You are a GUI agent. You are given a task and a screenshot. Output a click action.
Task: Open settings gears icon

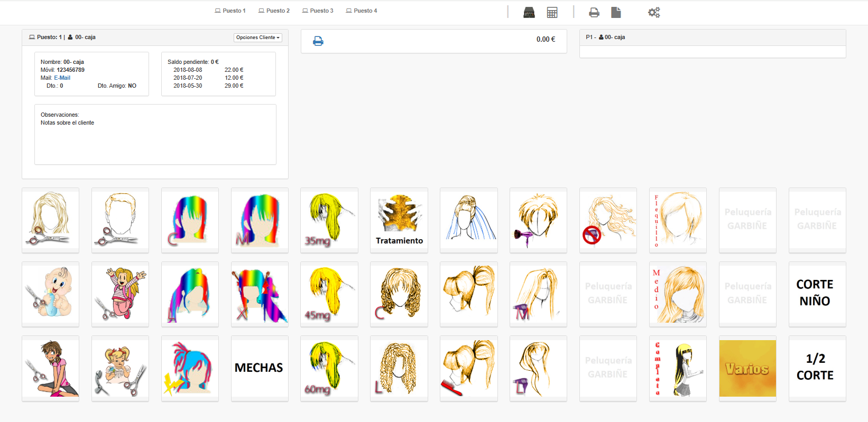coord(654,13)
